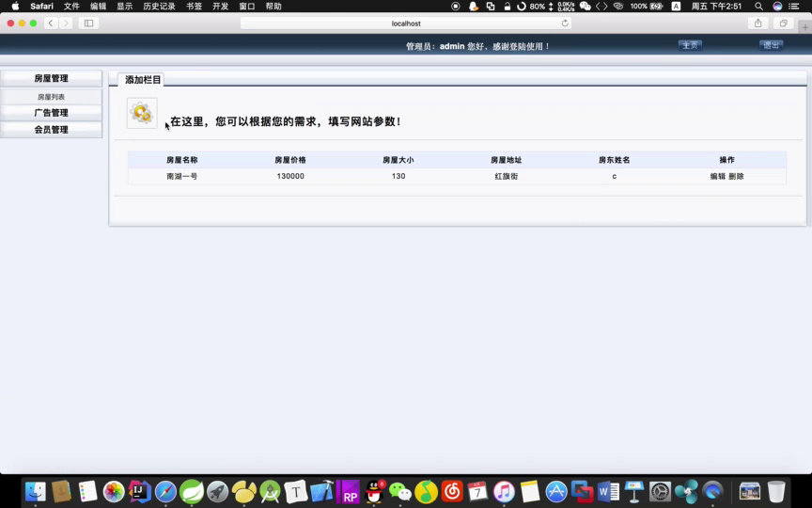Expand the 会员管理 sidebar section

tap(52, 130)
